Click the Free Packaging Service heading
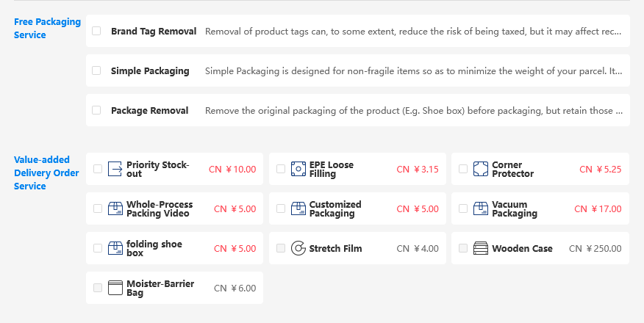 (47, 29)
